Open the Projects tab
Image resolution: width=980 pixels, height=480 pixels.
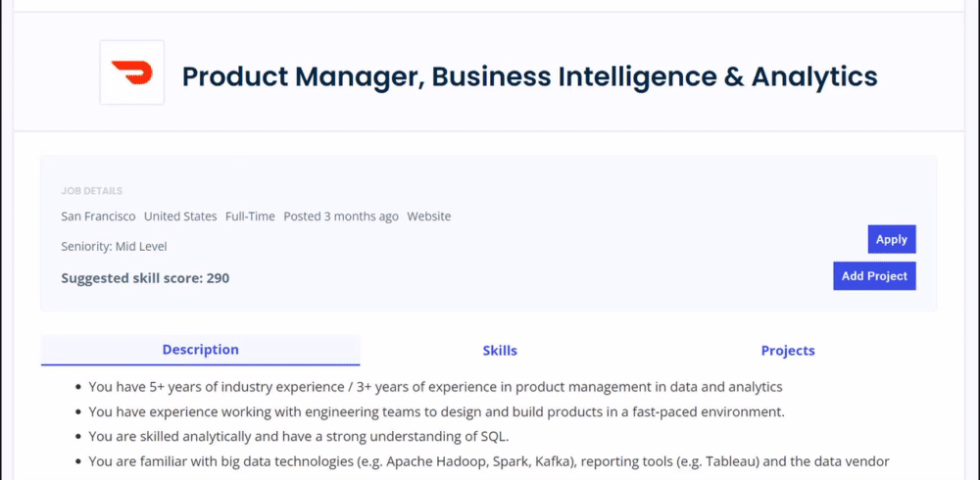788,351
